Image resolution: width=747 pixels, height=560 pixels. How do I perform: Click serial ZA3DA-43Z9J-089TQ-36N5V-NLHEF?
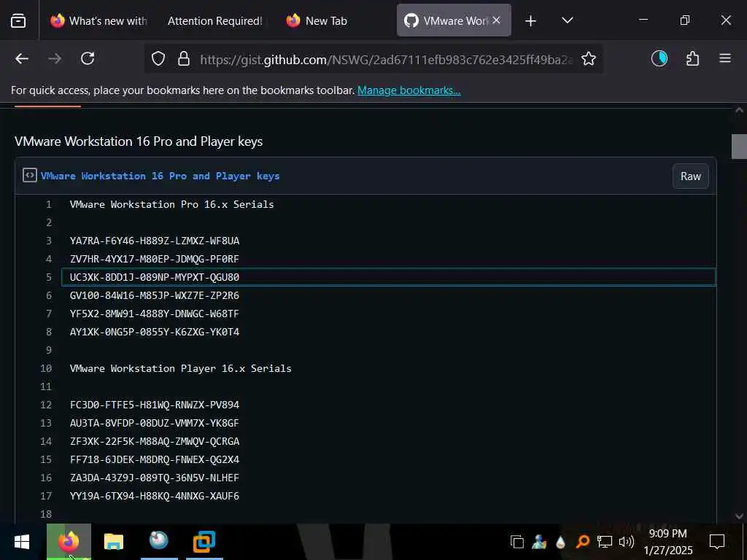click(155, 478)
